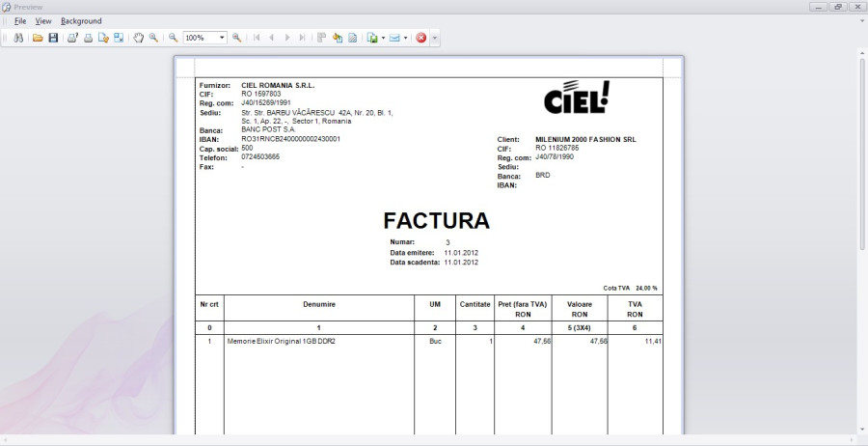This screenshot has height=446, width=868.
Task: Click the red Close Preview icon
Action: click(x=421, y=38)
